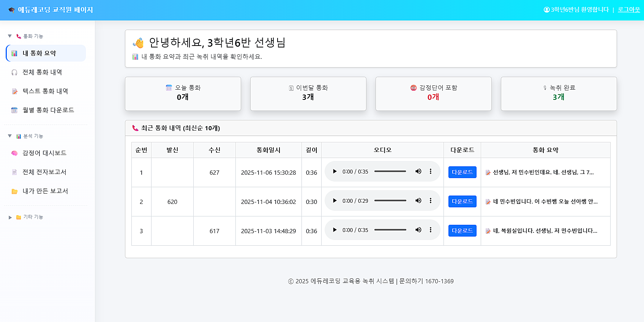Click receiver number 627 cell
The image size is (644, 322).
[215, 172]
